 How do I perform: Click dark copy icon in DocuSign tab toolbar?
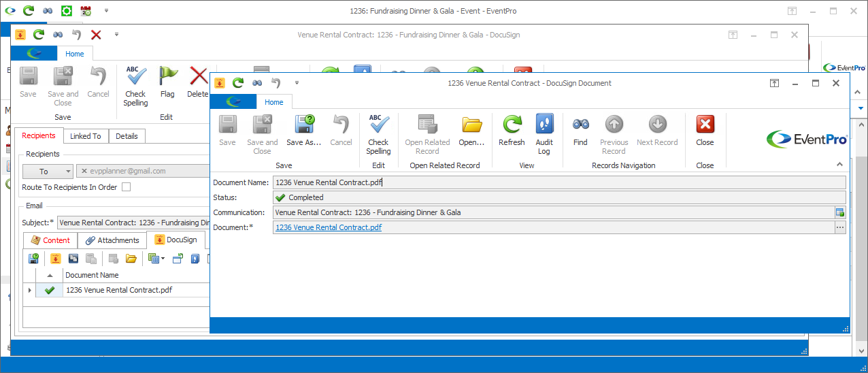point(73,259)
